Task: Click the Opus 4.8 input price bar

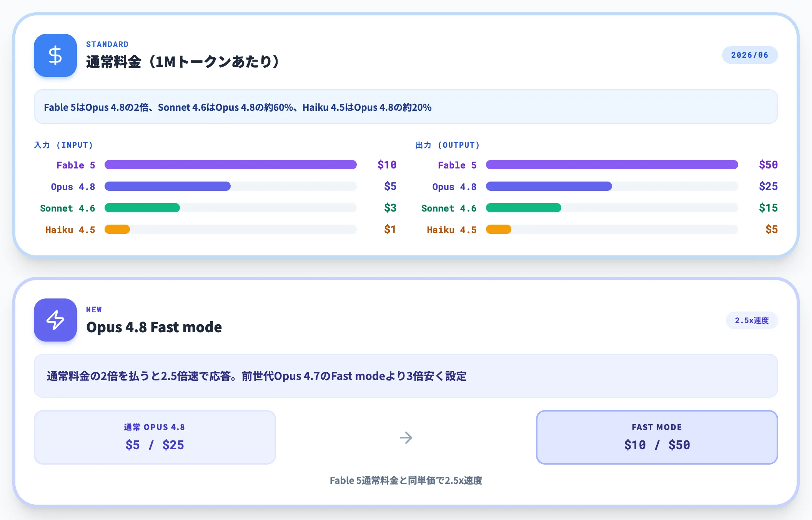Action: (168, 186)
